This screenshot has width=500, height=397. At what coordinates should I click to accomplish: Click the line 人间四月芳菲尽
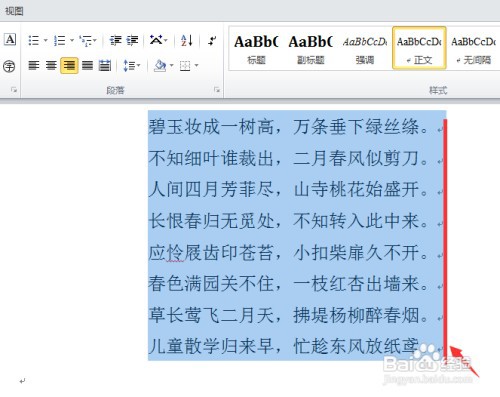[x=211, y=190]
